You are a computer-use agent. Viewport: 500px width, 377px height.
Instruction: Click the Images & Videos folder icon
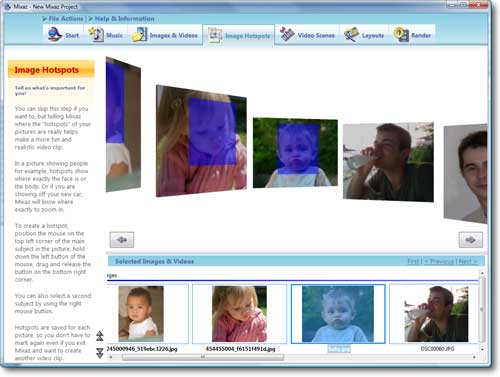pyautogui.click(x=139, y=35)
